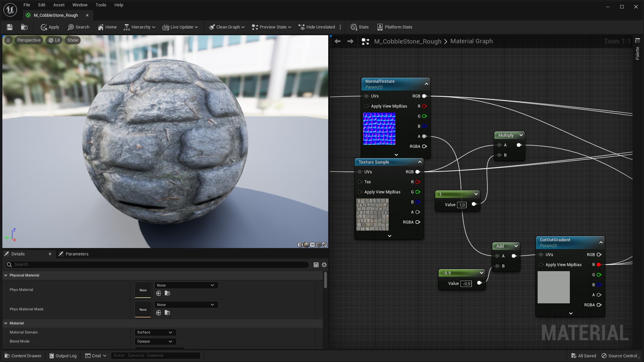This screenshot has height=362, width=644.
Task: Apply the material changes
Action: 49,27
